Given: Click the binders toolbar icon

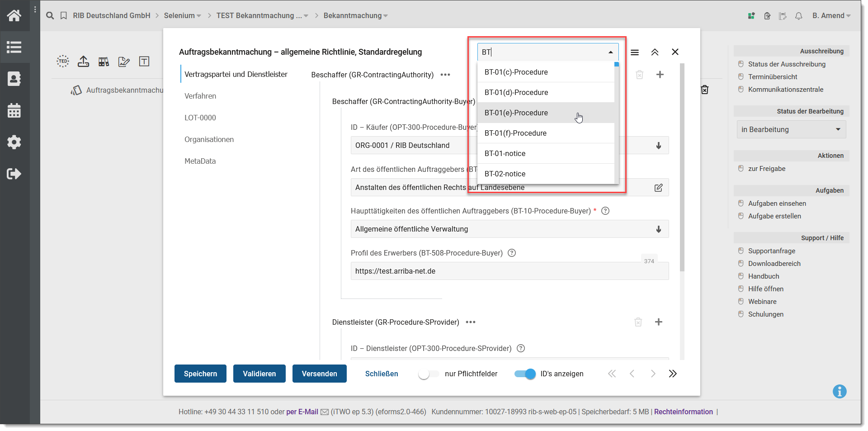Looking at the screenshot, I should (x=104, y=62).
